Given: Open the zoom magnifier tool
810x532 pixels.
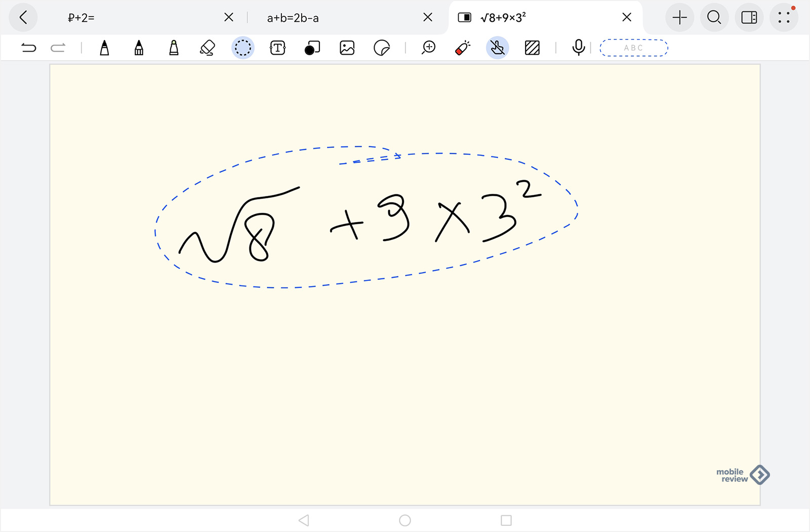Looking at the screenshot, I should 429,48.
